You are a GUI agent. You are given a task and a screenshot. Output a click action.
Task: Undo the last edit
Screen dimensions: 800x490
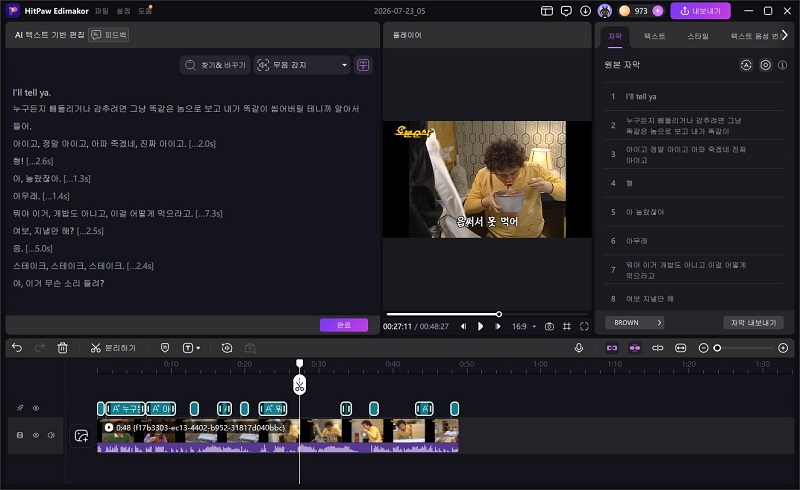17,348
